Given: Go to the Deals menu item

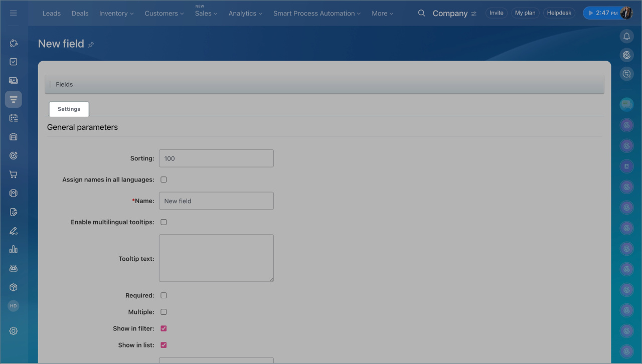Looking at the screenshot, I should 80,14.
